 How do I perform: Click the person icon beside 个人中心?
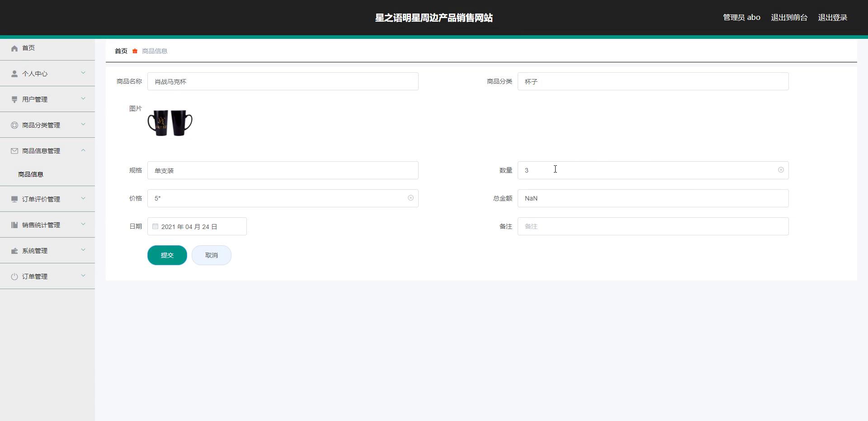[x=14, y=74]
